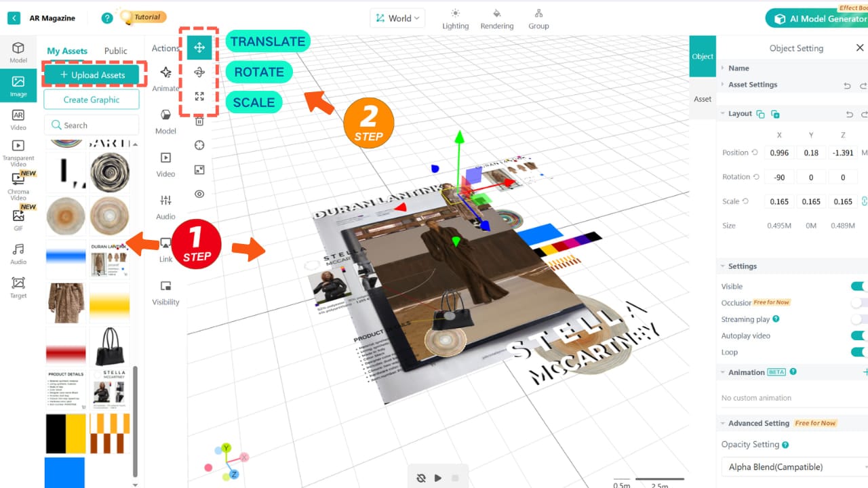Collapse the Settings section
Viewport: 868px width, 488px height.
point(722,266)
